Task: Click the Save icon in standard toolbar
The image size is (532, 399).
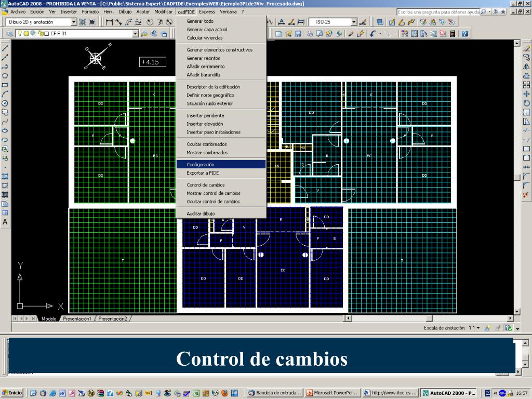Action: tap(298, 34)
